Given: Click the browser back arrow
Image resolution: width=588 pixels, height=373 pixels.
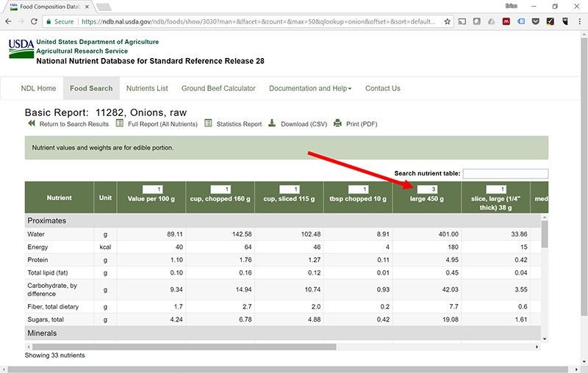Looking at the screenshot, I should point(8,22).
